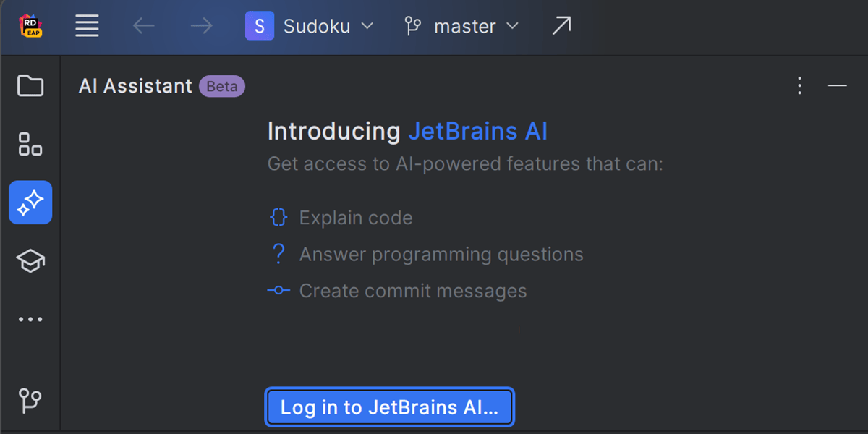Navigate back with the left arrow

click(144, 27)
